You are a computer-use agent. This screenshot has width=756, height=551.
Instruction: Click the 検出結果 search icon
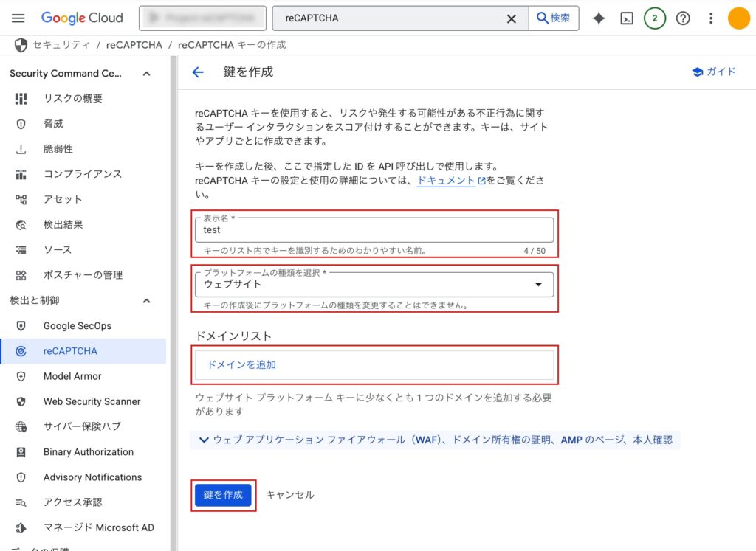click(x=21, y=225)
